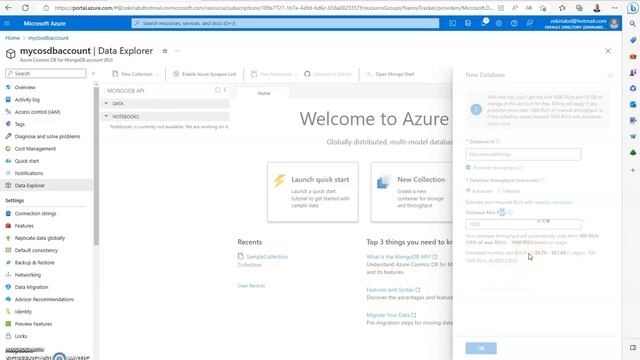Click the Advisor Recommendations icon
Screen dimensions: 640x360
point(8,299)
